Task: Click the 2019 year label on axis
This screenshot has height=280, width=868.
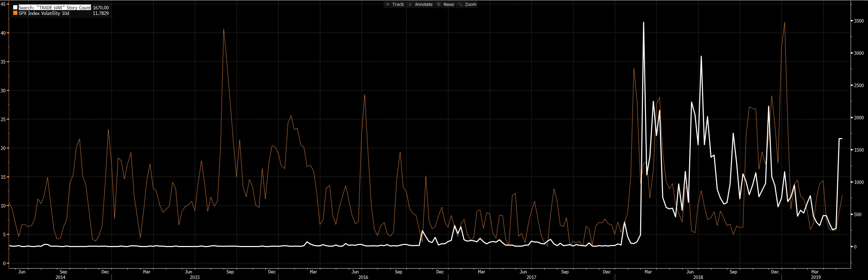Action: (816, 277)
